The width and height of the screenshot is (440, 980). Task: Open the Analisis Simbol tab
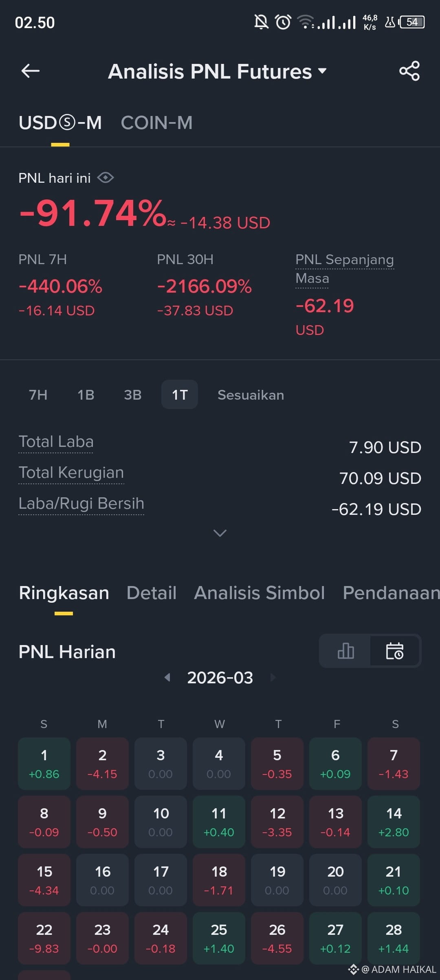tap(260, 593)
